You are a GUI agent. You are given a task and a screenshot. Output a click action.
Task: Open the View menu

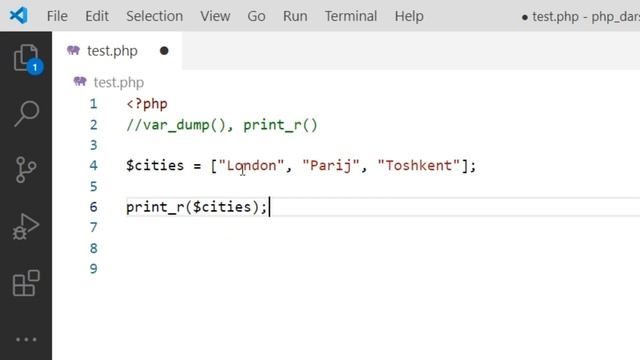click(215, 16)
